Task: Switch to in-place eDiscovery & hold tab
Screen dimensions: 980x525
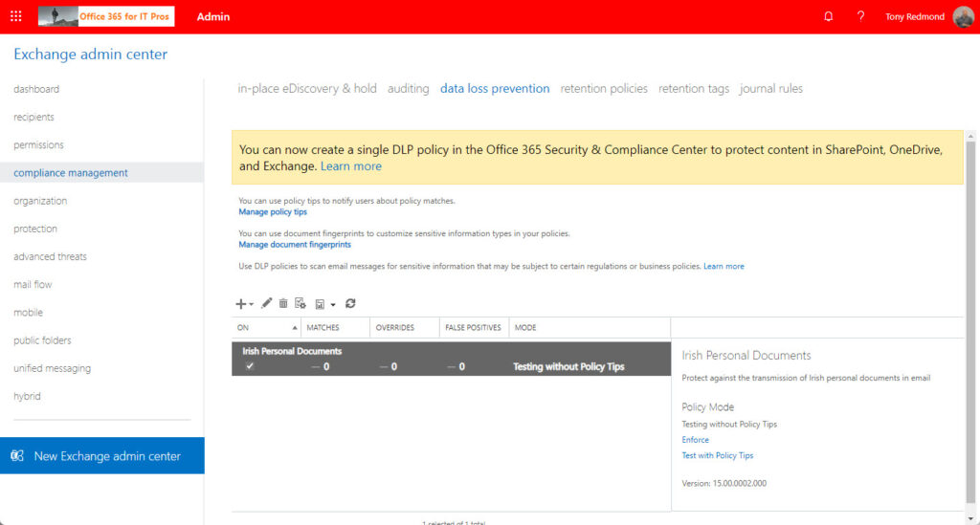Action: pos(307,89)
